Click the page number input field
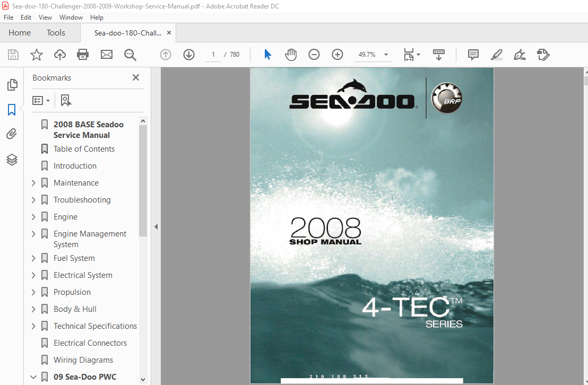This screenshot has width=588, height=385. pyautogui.click(x=213, y=55)
